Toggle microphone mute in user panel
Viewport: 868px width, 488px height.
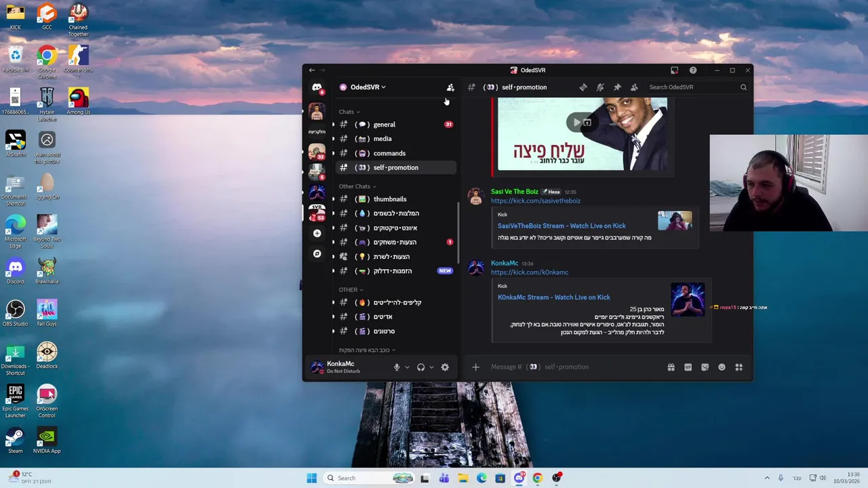[397, 367]
